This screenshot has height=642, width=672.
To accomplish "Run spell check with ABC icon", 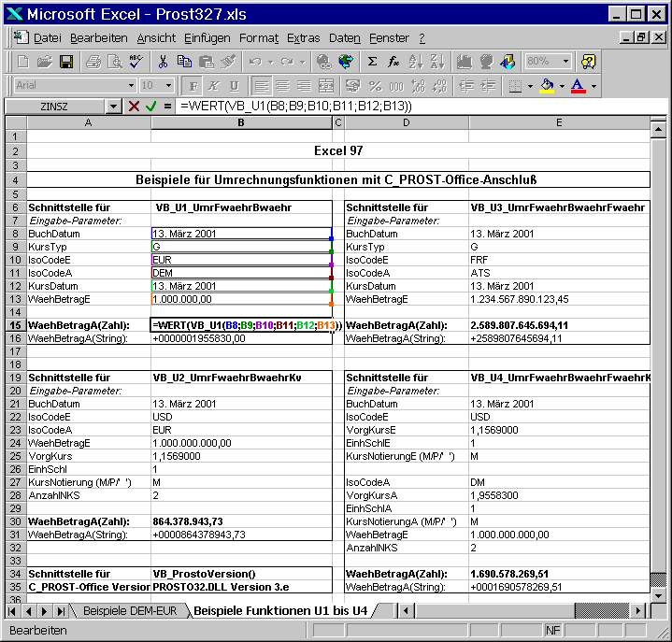I will (x=136, y=62).
